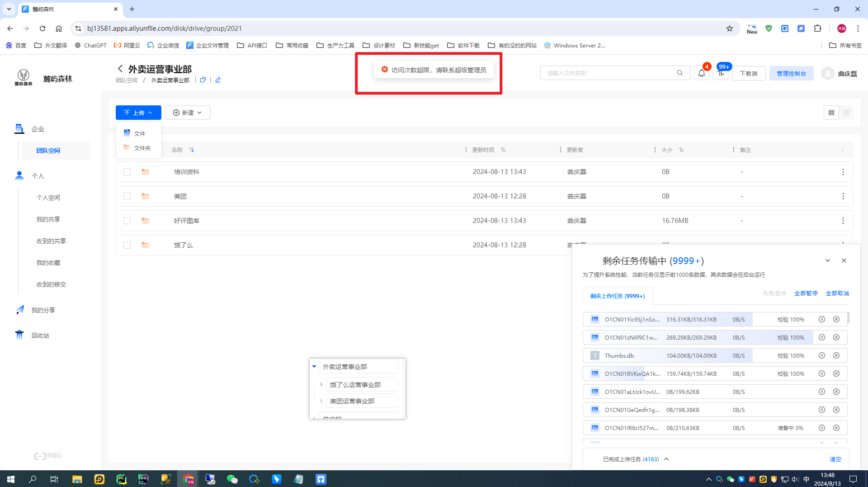This screenshot has height=487, width=868.
Task: Pause upload of O1CN01GeQedh1g file
Action: click(822, 410)
